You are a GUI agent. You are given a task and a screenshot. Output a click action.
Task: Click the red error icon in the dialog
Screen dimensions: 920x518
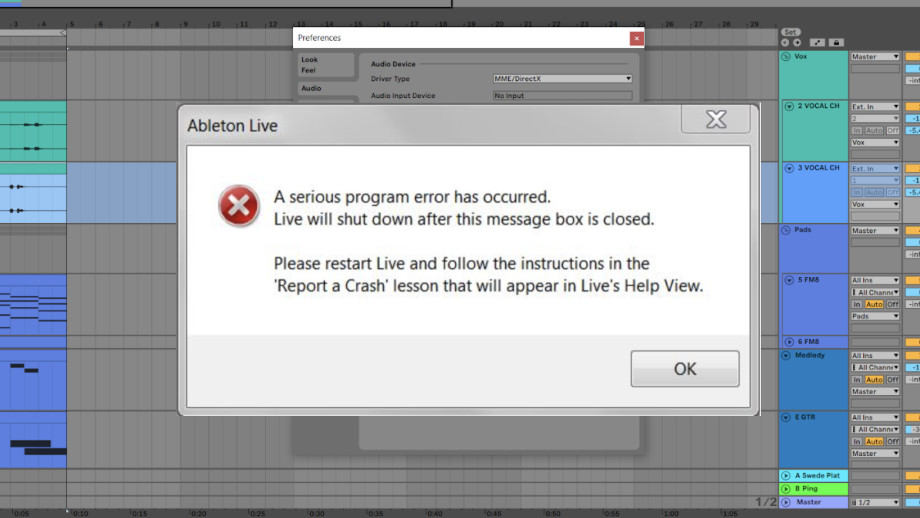239,206
